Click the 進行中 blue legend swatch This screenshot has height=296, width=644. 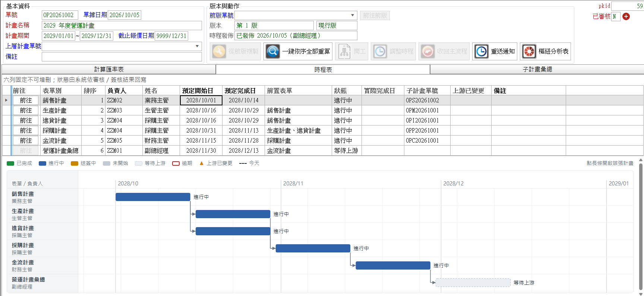coord(42,163)
